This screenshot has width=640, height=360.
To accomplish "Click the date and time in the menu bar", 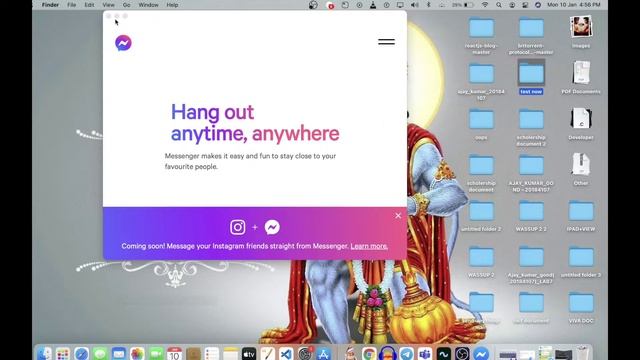I will click(x=574, y=5).
